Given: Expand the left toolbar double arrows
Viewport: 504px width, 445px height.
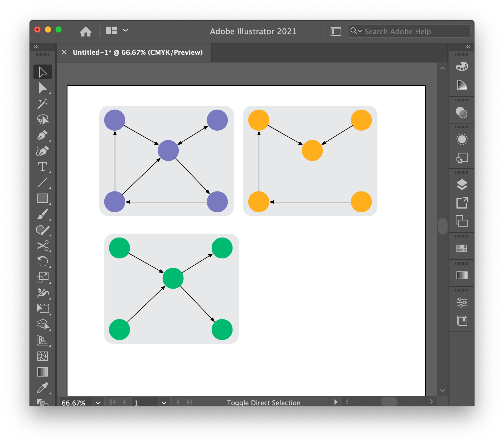Looking at the screenshot, I should [x=36, y=47].
